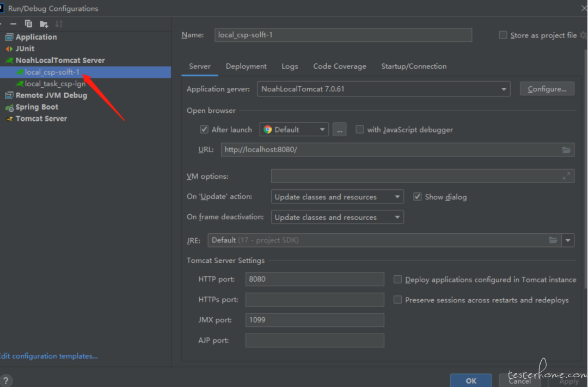This screenshot has height=387, width=588.
Task: Click the right-side panel scrollbar
Action: (585, 169)
